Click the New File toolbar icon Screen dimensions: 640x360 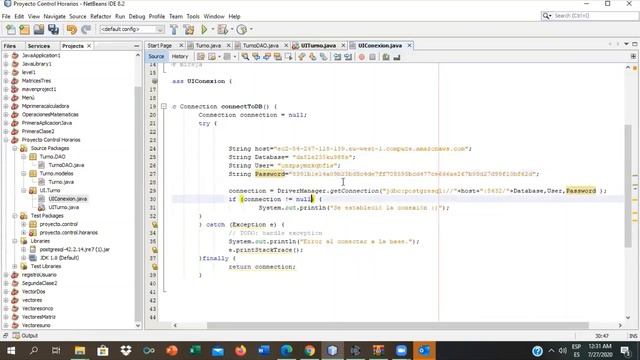click(x=11, y=29)
